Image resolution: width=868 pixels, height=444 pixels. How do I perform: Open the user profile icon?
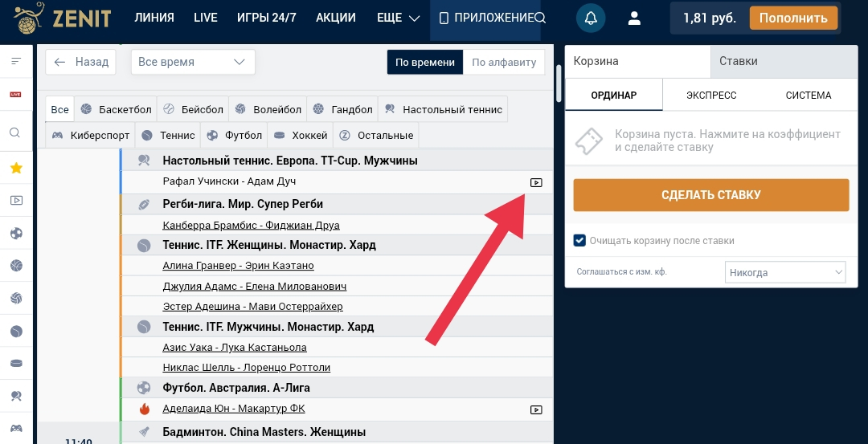pos(634,18)
